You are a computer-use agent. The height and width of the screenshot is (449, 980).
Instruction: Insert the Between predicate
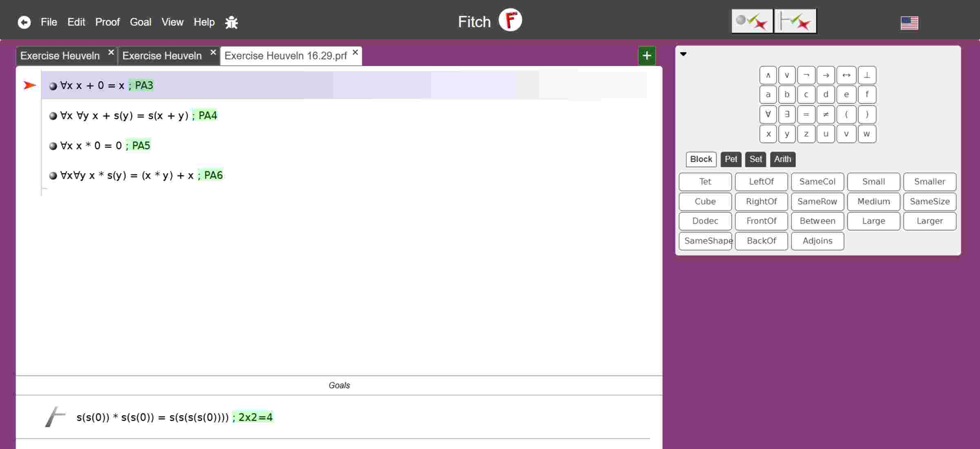(x=817, y=221)
